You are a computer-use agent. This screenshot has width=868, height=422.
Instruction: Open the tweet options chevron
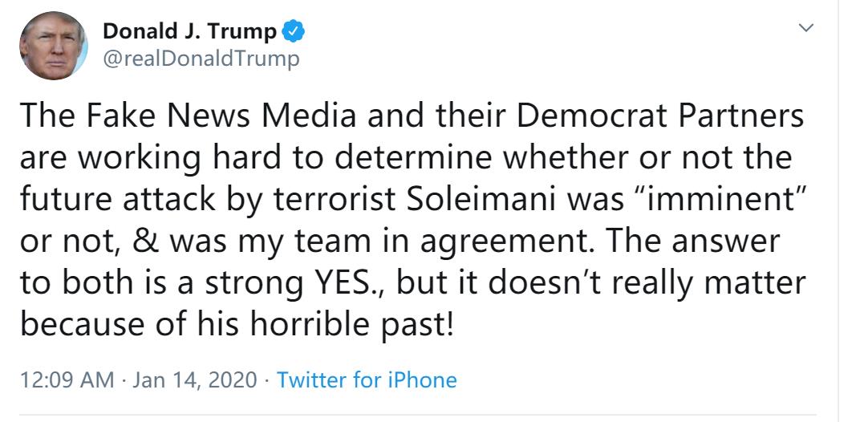(x=807, y=29)
